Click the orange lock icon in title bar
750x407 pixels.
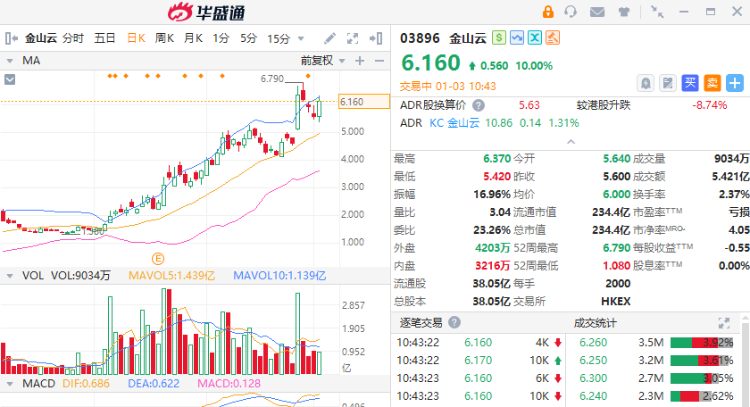click(548, 11)
